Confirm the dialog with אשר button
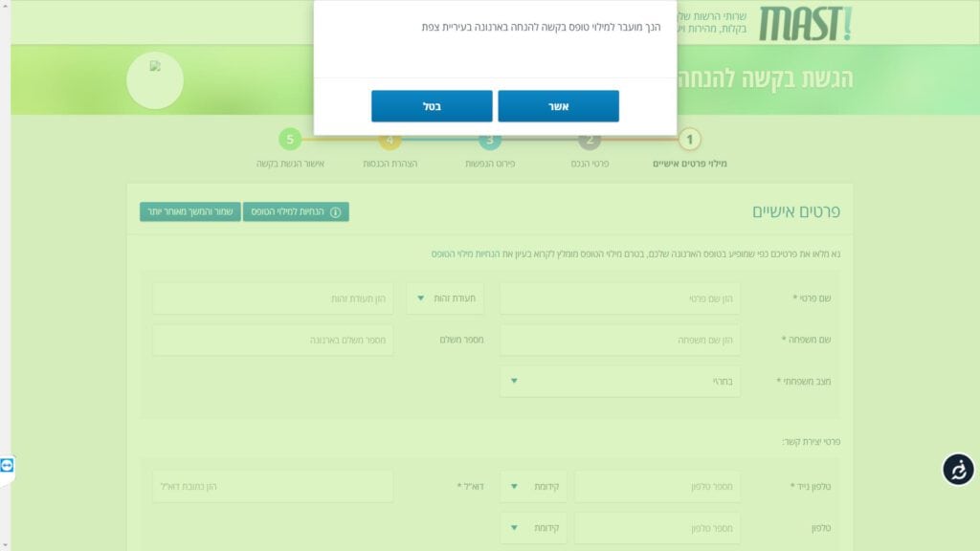Viewport: 980px width, 551px height. tap(558, 106)
